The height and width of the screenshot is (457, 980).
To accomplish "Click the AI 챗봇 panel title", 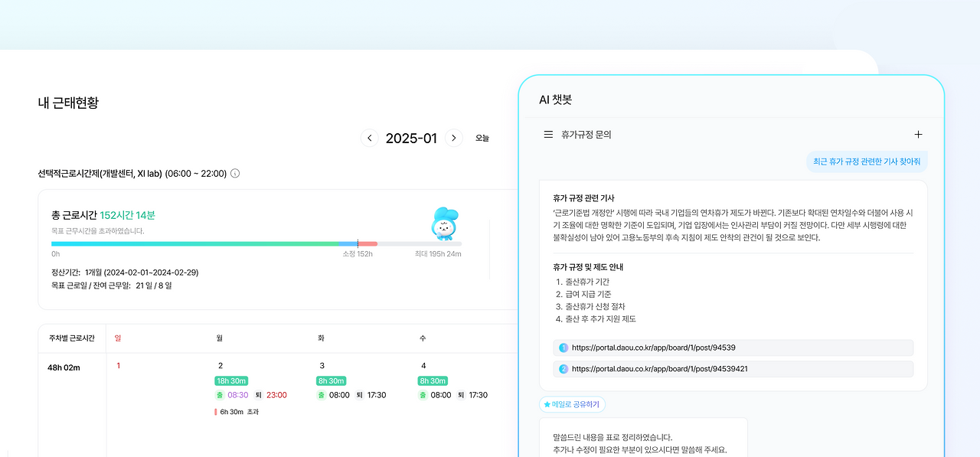I will click(x=556, y=100).
